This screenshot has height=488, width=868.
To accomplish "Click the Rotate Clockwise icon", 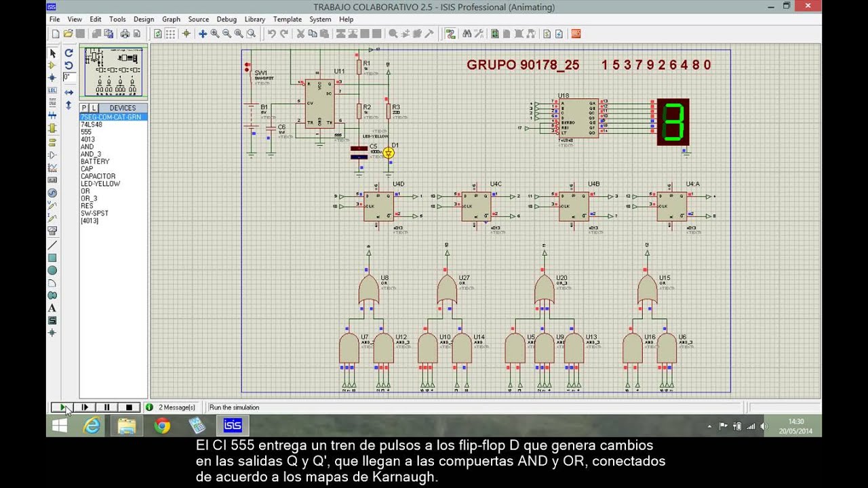I will click(68, 53).
